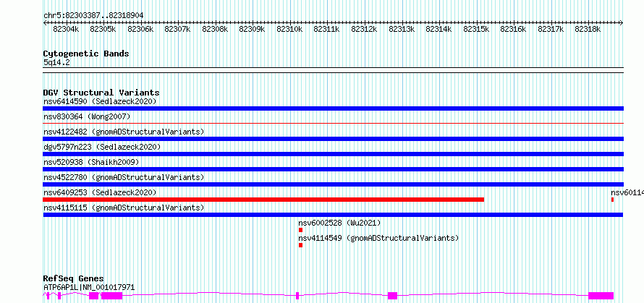
Task: Click the 82314k ruler tick label
Action: [x=438, y=29]
